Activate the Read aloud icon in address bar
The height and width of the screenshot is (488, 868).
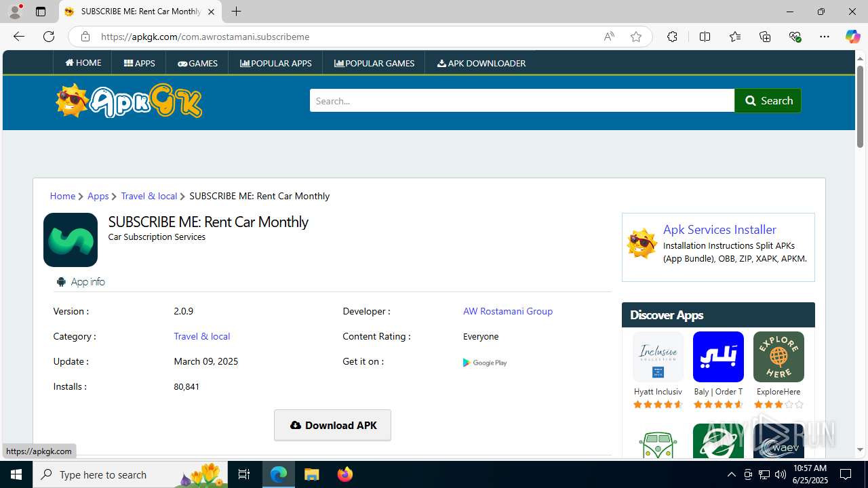pos(609,37)
